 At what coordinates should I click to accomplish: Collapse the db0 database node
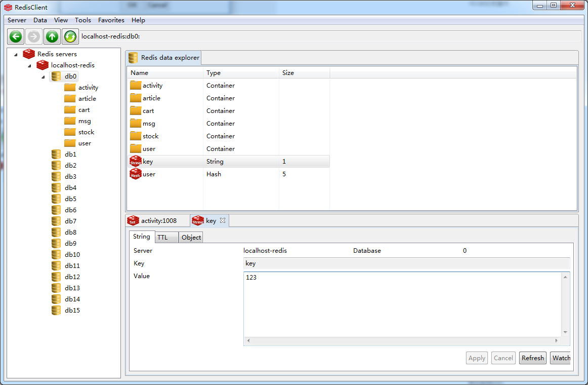(43, 76)
